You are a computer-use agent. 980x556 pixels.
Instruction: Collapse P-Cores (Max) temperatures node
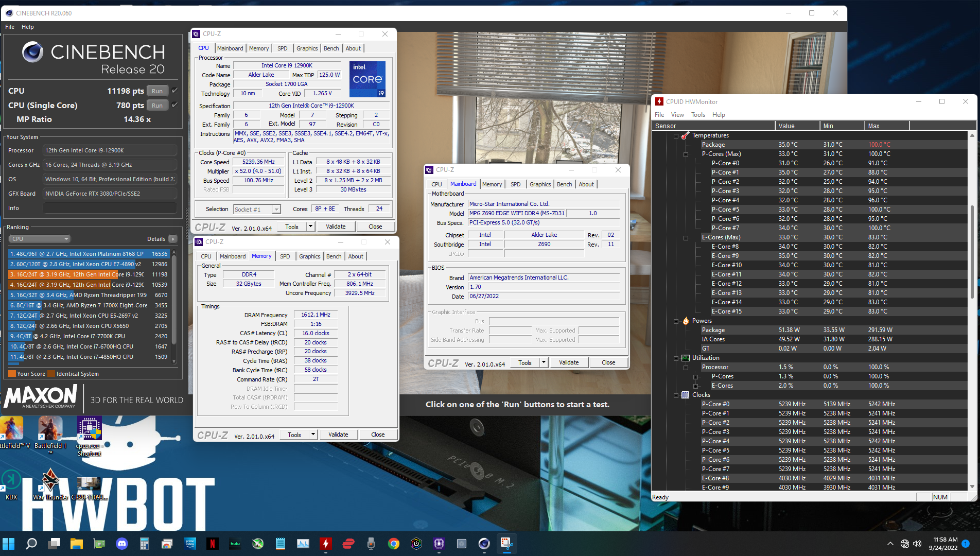tap(686, 154)
